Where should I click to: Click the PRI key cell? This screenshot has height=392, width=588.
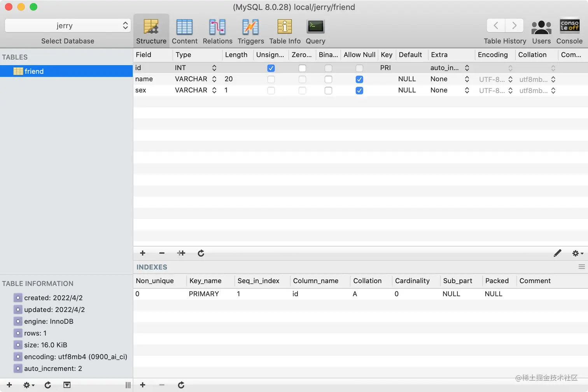click(386, 68)
